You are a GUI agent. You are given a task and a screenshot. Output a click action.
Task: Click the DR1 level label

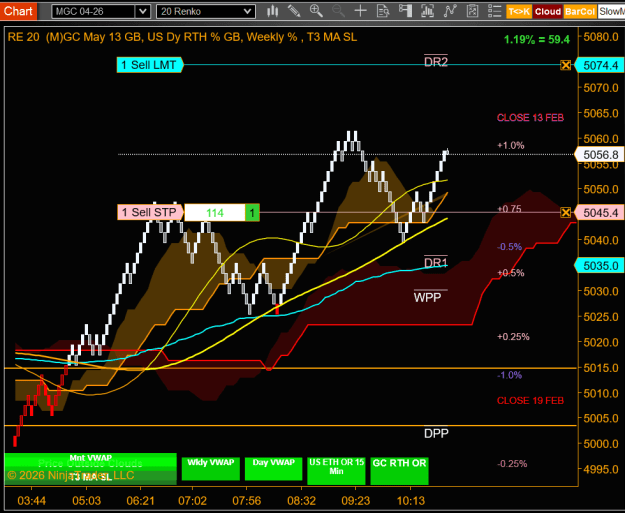coord(436,263)
